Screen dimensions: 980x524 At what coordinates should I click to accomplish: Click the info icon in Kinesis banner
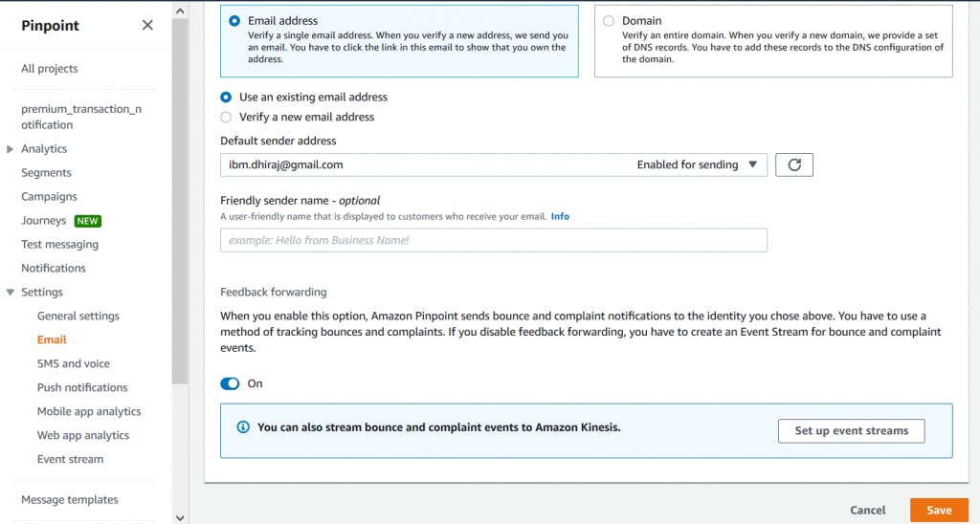pos(243,427)
